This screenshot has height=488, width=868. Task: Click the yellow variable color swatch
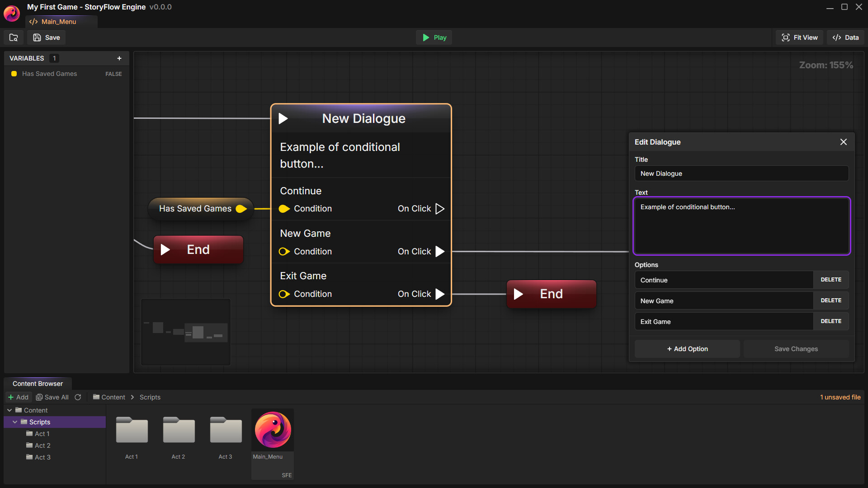[14, 74]
